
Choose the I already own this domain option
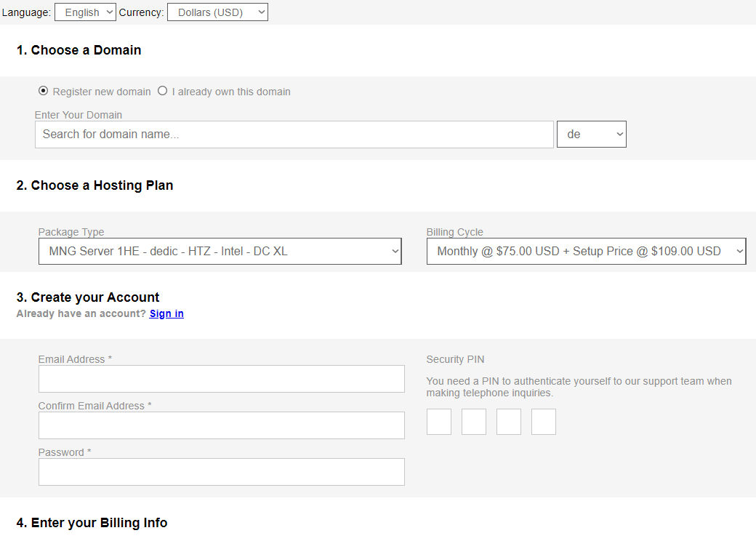(x=163, y=91)
